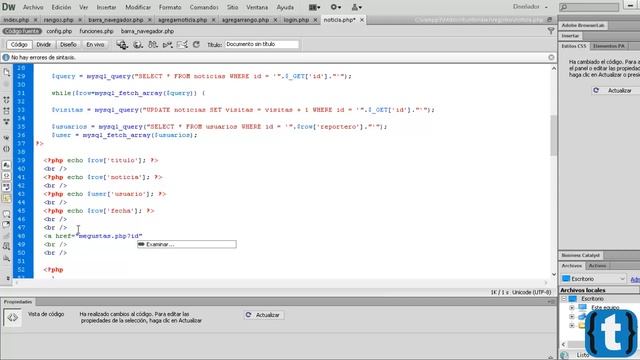640x360 pixels.
Task: Click Actualizar in the Estilos CSS panel
Action: pos(615,91)
